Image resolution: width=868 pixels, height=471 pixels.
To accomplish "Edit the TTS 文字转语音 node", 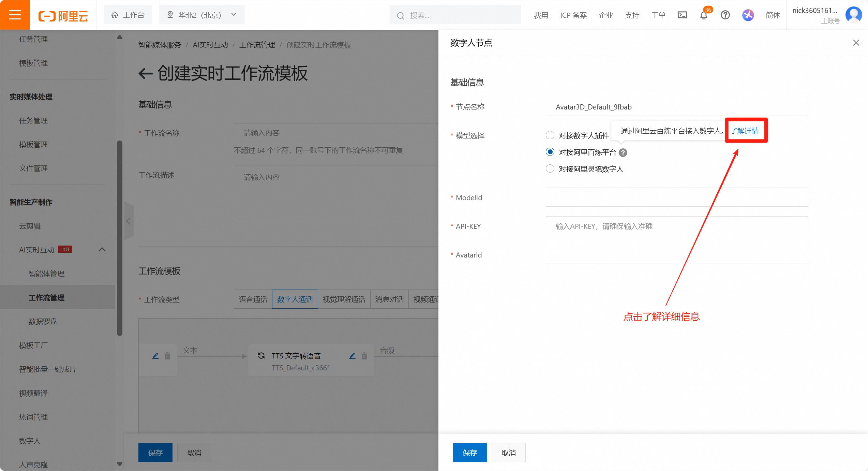I will (x=353, y=356).
